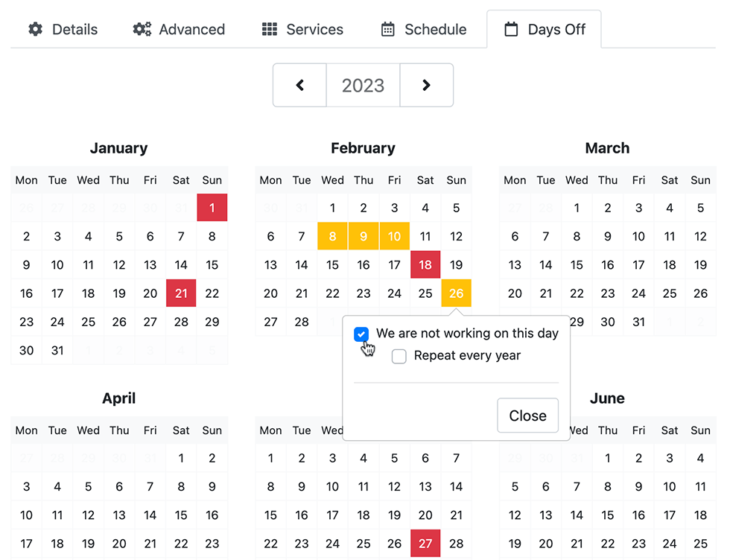This screenshot has height=560, width=730.
Task: Switch to the Advanced tab
Action: click(179, 29)
